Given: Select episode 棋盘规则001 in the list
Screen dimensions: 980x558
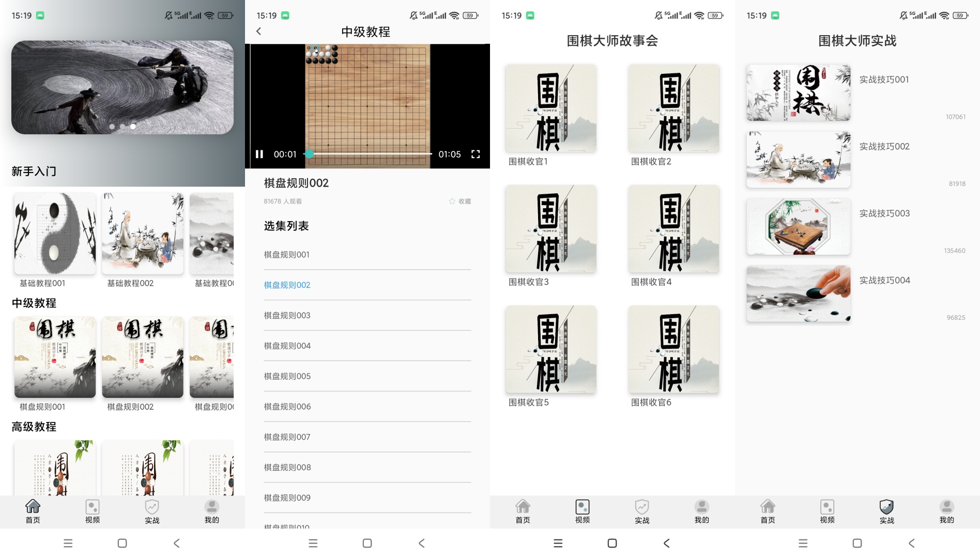Looking at the screenshot, I should point(367,255).
